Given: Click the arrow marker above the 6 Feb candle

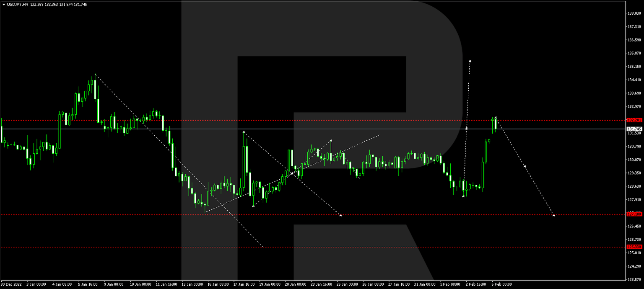Looking at the screenshot, I should point(496,117).
